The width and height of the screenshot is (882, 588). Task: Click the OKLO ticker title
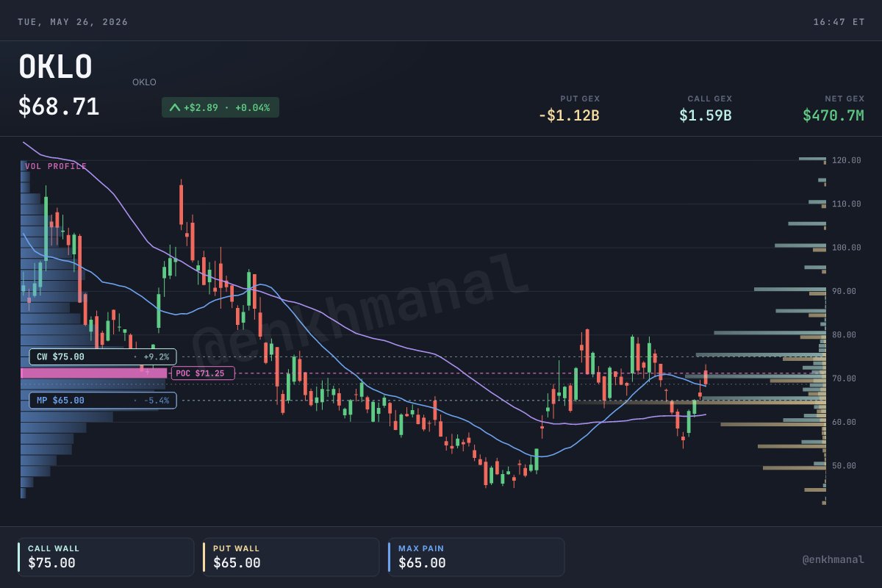tap(55, 68)
